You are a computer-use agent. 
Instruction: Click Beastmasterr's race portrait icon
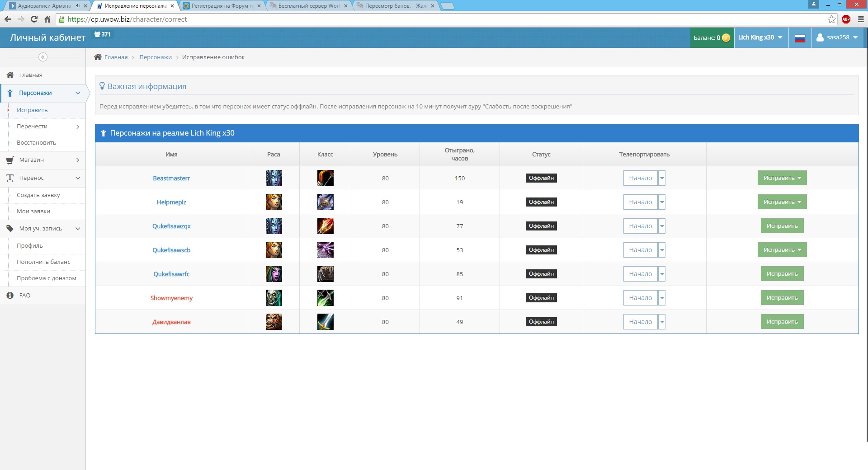pos(274,178)
